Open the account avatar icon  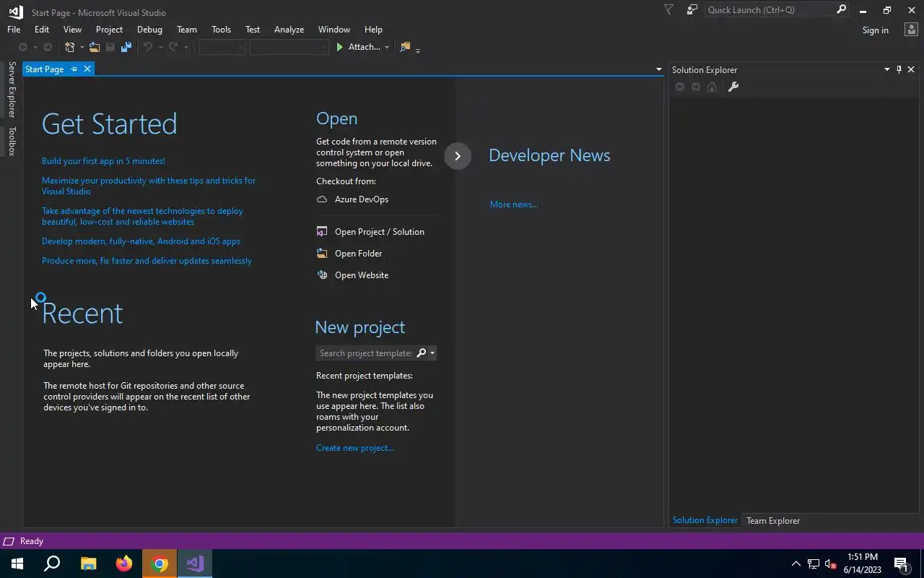point(911,30)
